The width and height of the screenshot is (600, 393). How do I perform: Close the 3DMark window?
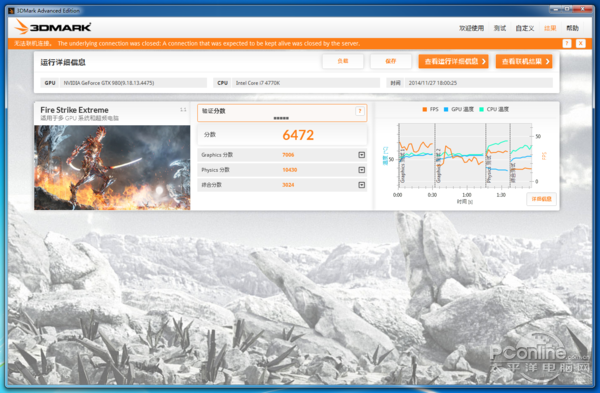click(x=583, y=9)
